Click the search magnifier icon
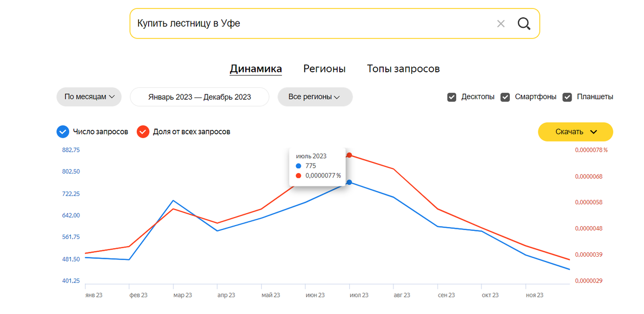Viewport: 644px width, 314px height. coord(523,23)
